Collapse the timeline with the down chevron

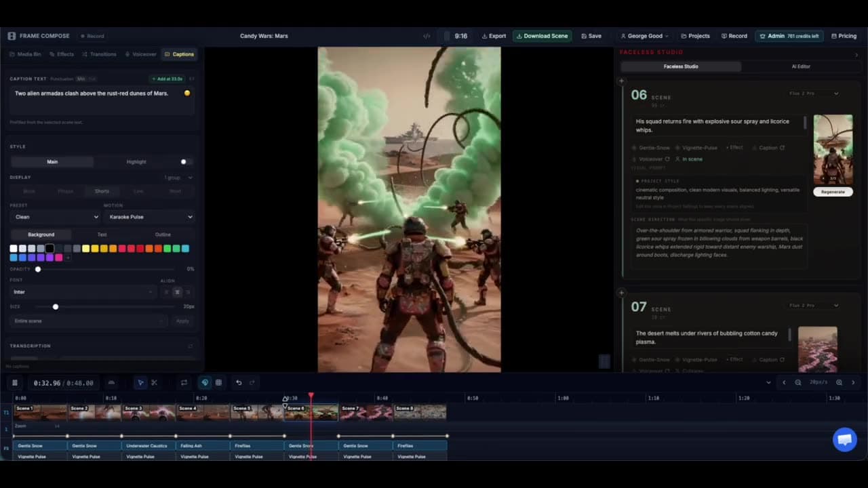(768, 382)
